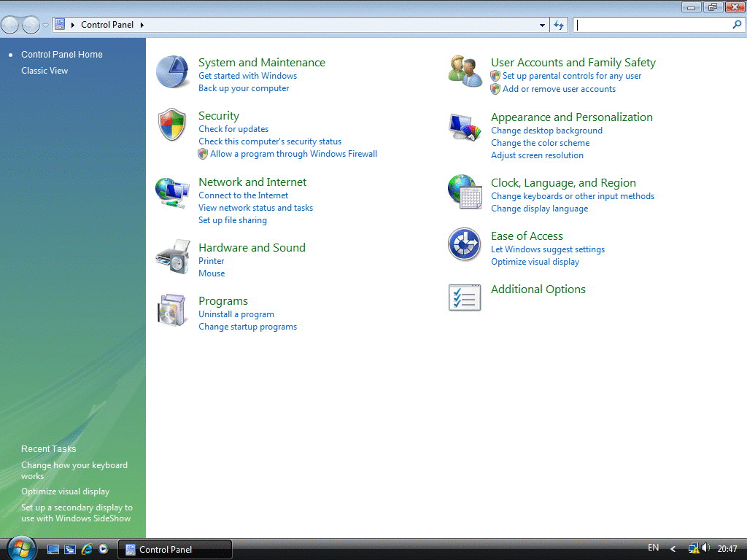Launch Windows Media Player from the taskbar
The height and width of the screenshot is (560, 747).
tap(104, 549)
